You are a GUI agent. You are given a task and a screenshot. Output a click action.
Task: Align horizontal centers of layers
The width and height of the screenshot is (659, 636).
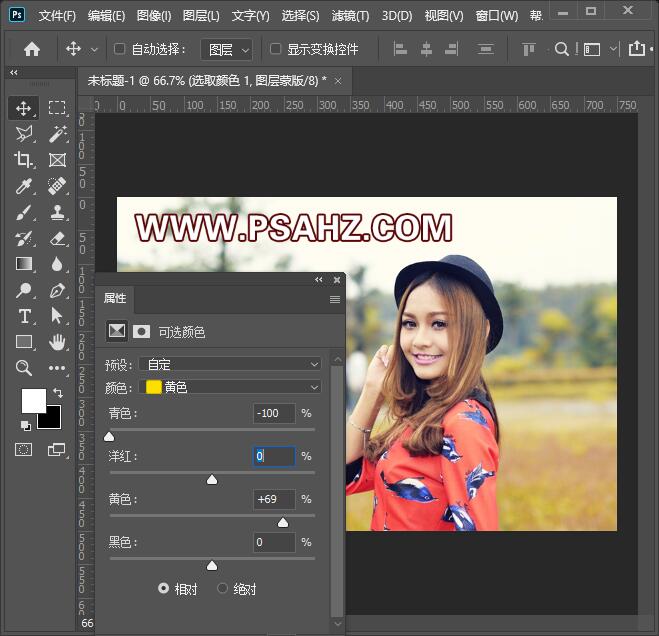click(x=426, y=49)
